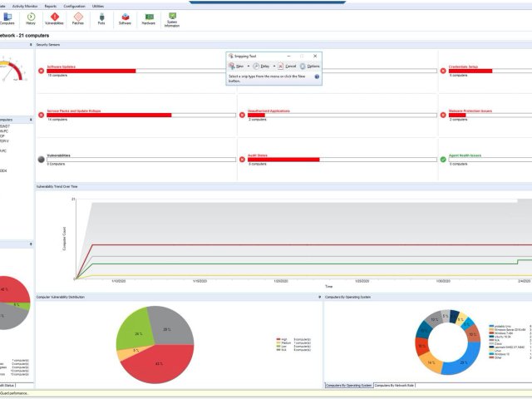The image size is (532, 399).
Task: Click the Unauthorized Applications sensor link
Action: coord(268,110)
